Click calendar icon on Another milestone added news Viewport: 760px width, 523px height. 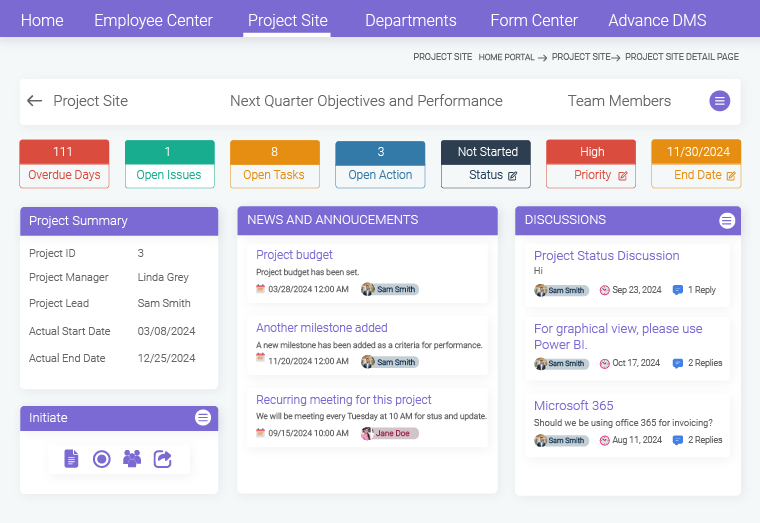tap(260, 357)
